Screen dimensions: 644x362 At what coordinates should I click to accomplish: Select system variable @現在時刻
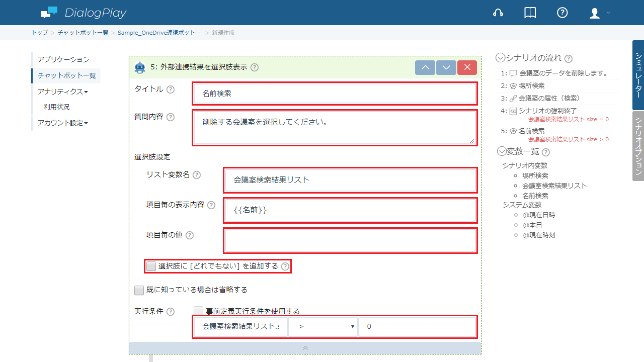click(539, 235)
